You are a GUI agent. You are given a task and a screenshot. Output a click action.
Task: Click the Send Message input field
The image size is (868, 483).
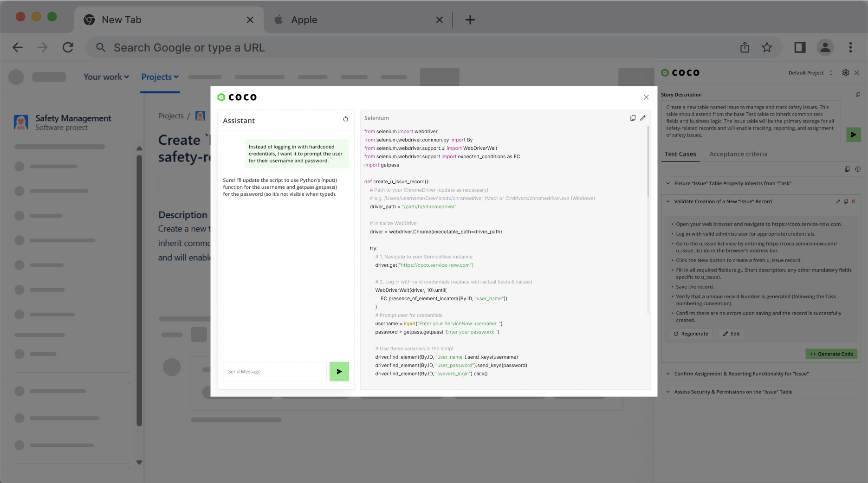275,372
